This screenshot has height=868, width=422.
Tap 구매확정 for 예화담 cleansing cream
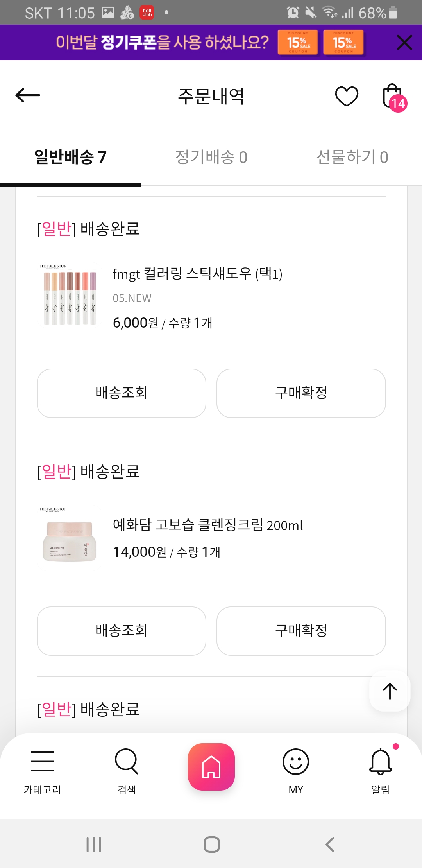tap(301, 631)
